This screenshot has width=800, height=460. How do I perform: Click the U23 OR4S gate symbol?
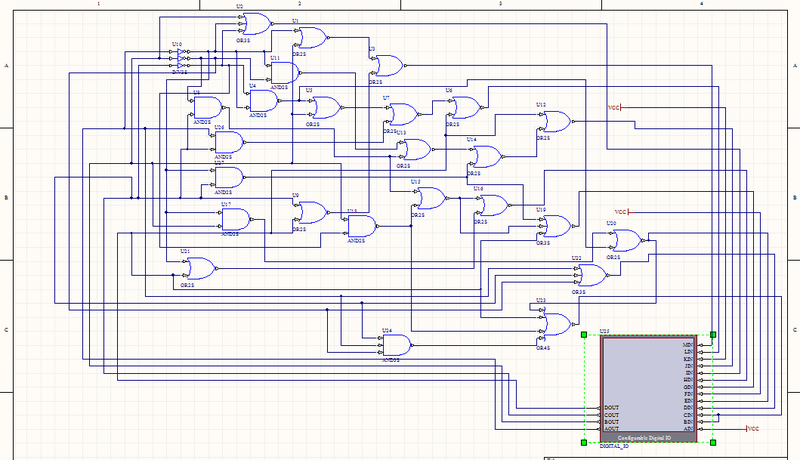pyautogui.click(x=556, y=323)
